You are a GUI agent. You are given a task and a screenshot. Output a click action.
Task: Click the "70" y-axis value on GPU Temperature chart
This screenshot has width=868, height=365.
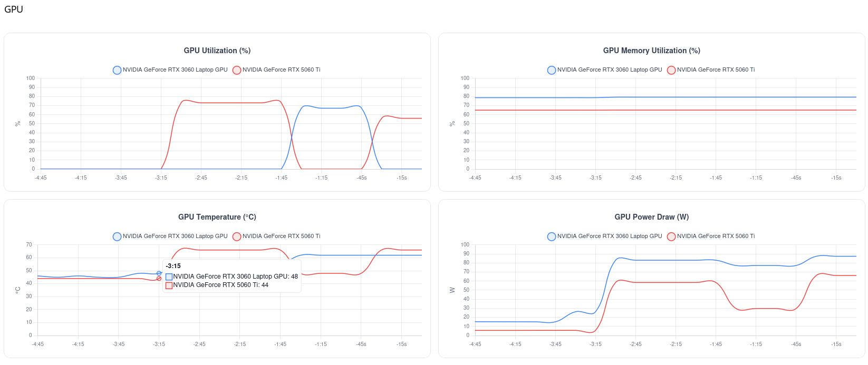point(29,245)
